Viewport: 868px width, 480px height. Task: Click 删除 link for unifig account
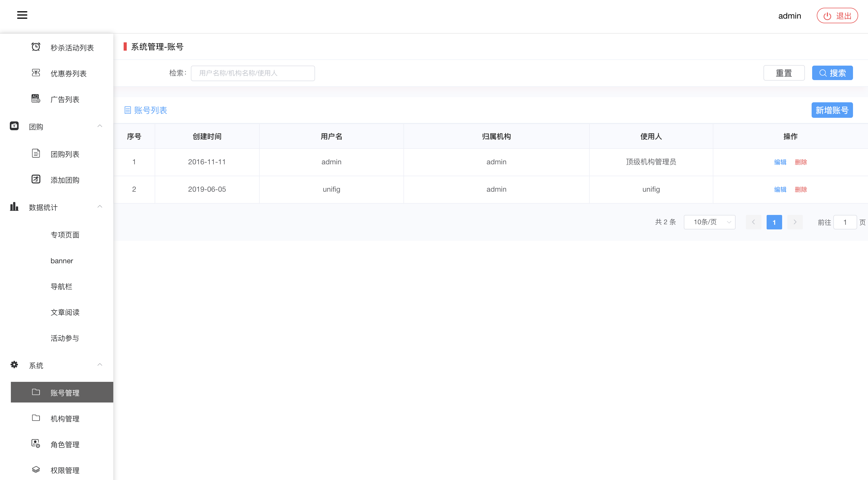pyautogui.click(x=800, y=190)
